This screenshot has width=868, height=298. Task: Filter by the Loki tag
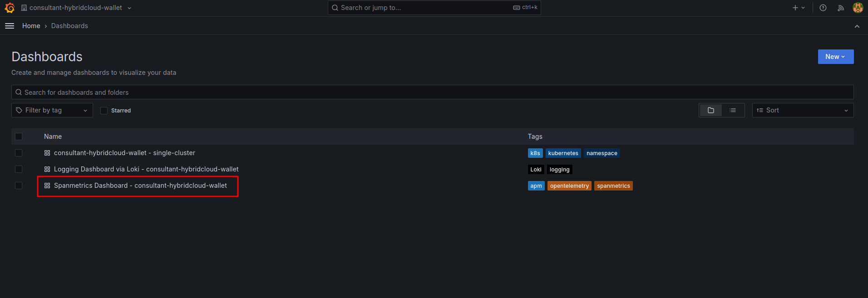536,170
